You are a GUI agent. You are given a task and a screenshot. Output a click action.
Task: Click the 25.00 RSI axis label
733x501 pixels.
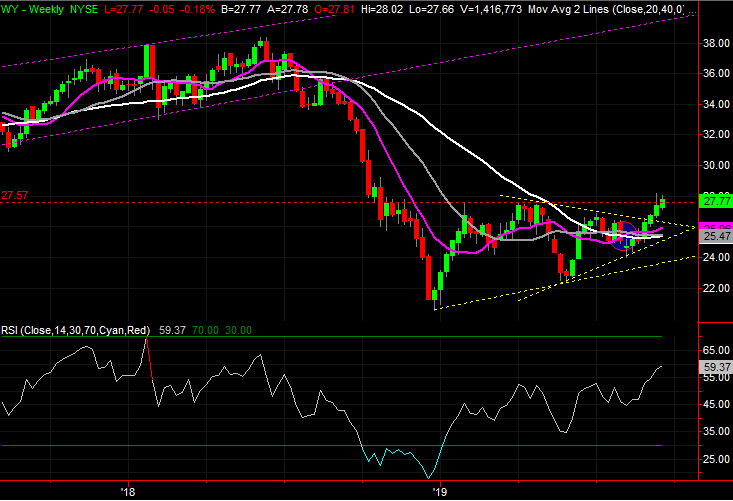716,459
